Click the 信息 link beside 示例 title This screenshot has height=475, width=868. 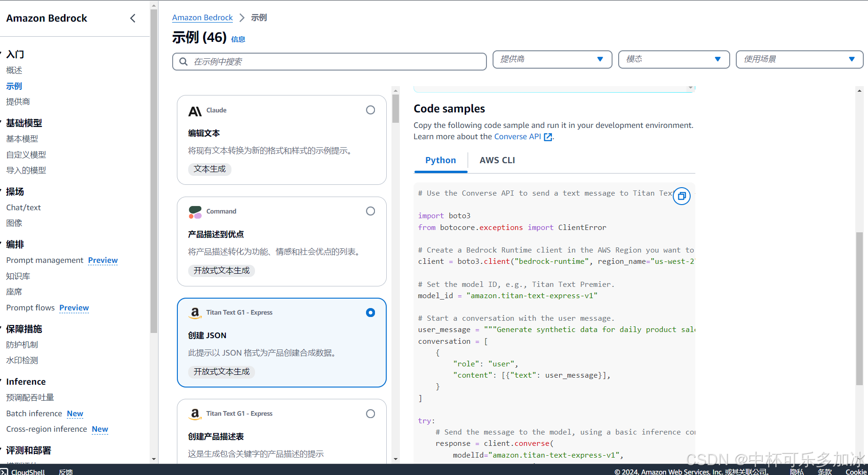click(238, 40)
